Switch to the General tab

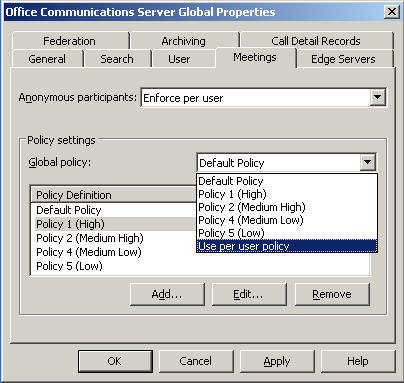(x=47, y=59)
